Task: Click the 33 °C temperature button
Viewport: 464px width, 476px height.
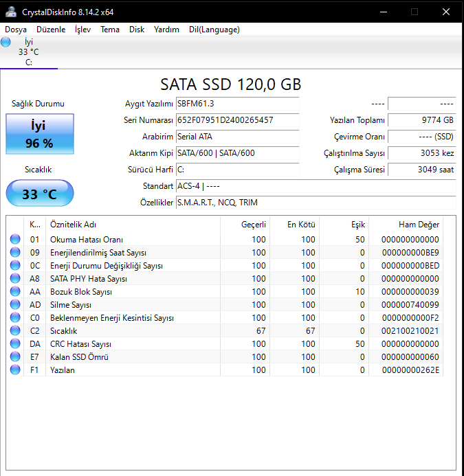Action: (x=40, y=194)
